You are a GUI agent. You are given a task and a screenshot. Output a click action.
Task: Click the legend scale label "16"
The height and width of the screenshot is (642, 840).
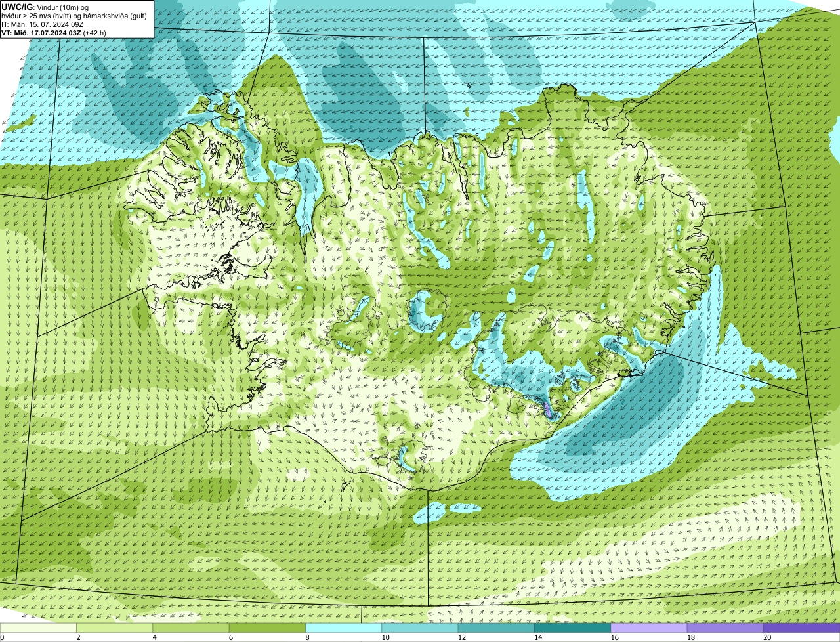[x=615, y=637]
